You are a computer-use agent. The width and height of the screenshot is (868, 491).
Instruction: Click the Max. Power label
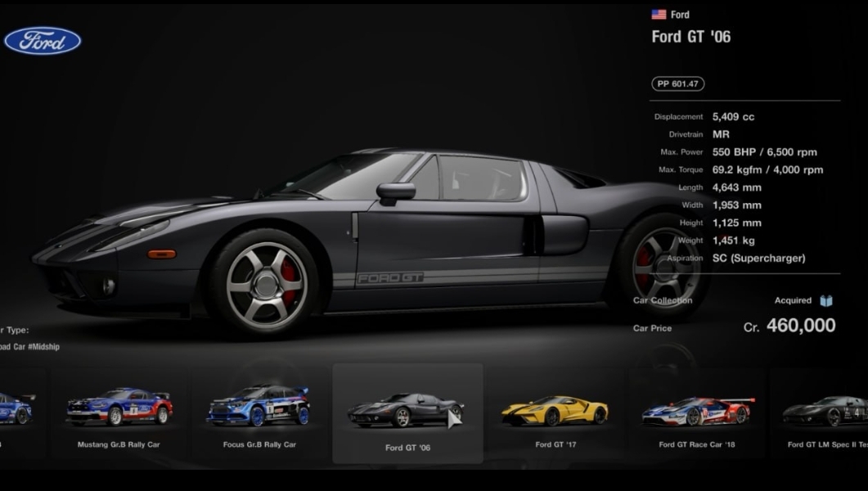681,152
